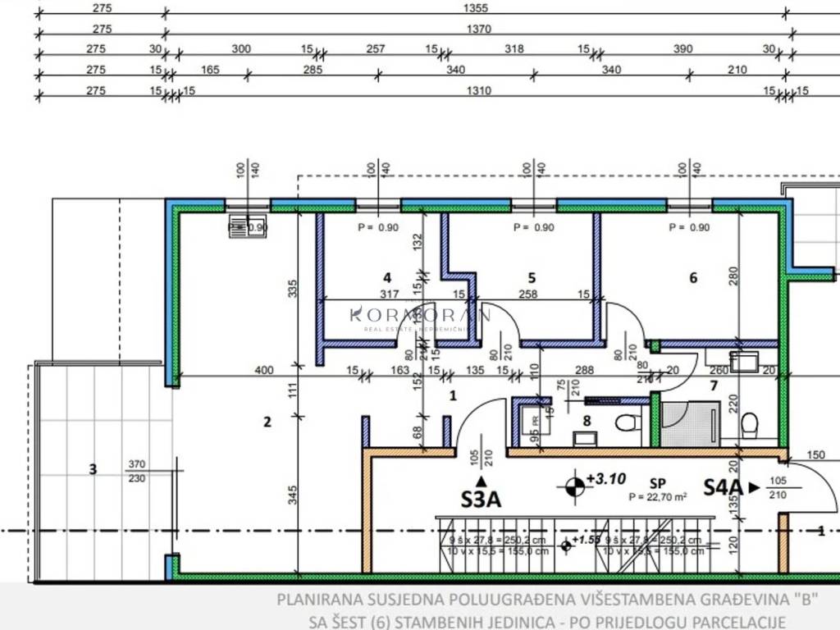
Task: Click the S4A apartment entrance label
Action: tap(723, 487)
